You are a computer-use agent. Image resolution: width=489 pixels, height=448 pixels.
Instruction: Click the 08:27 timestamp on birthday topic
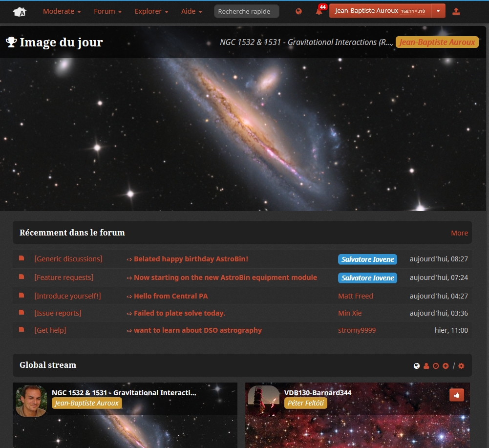pyautogui.click(x=439, y=259)
